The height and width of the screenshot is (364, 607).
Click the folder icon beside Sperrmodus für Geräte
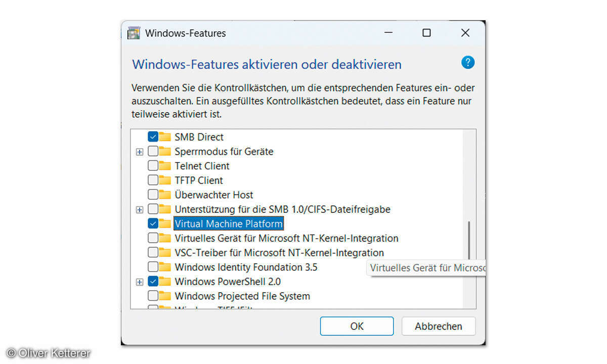(165, 151)
